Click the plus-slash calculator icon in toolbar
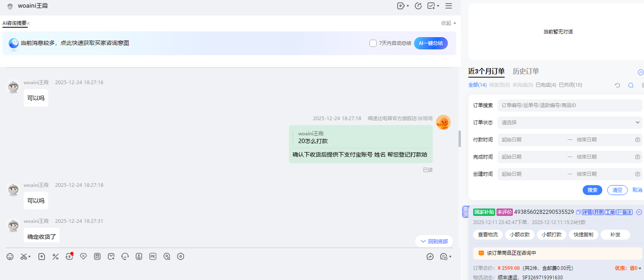This screenshot has height=280, width=644. 56,256
